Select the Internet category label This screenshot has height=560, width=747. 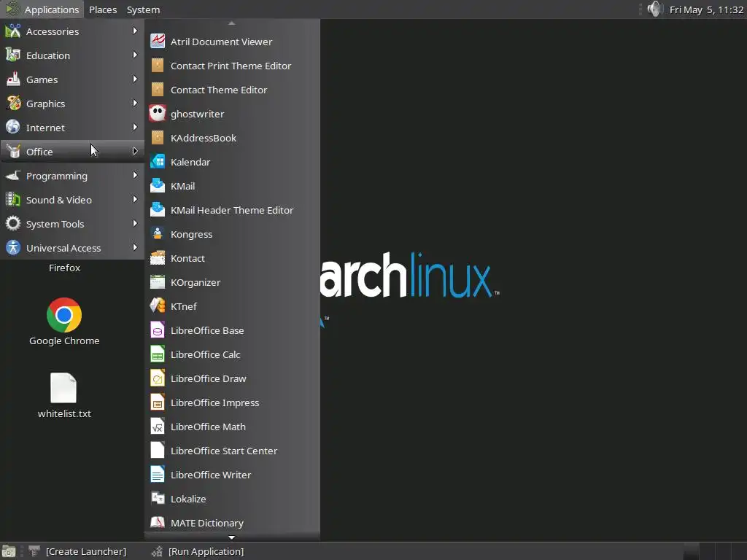(x=45, y=128)
